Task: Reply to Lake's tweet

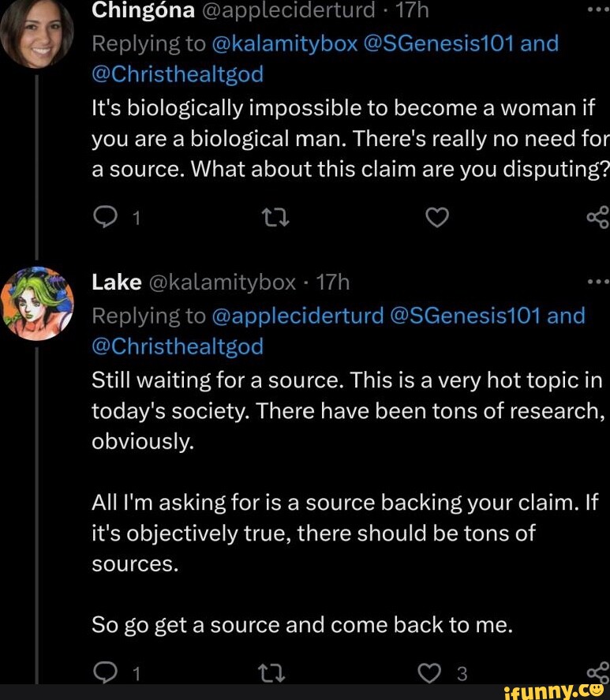Action: pos(103,673)
